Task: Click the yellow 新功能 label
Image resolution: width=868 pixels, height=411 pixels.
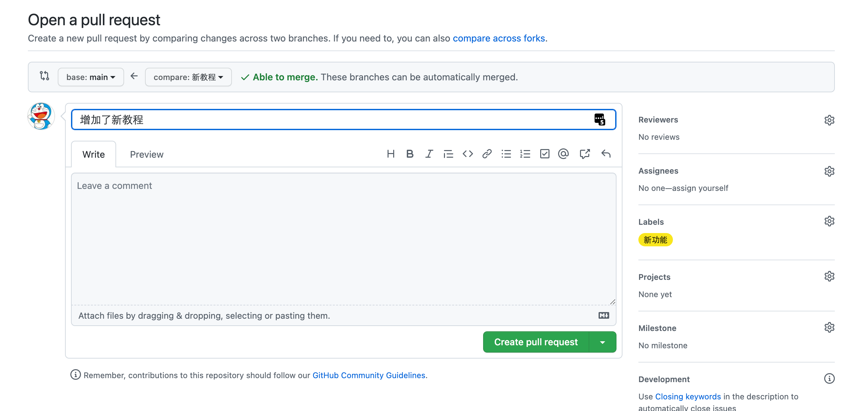Action: tap(655, 240)
